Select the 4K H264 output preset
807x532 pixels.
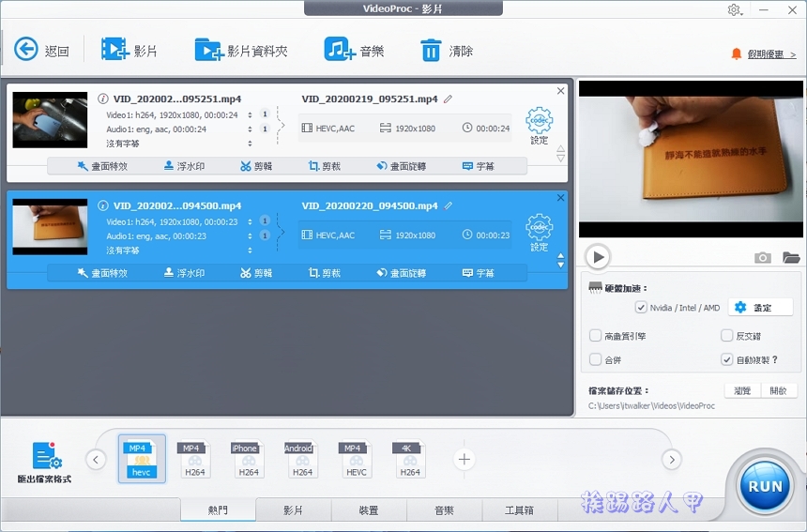click(x=410, y=459)
